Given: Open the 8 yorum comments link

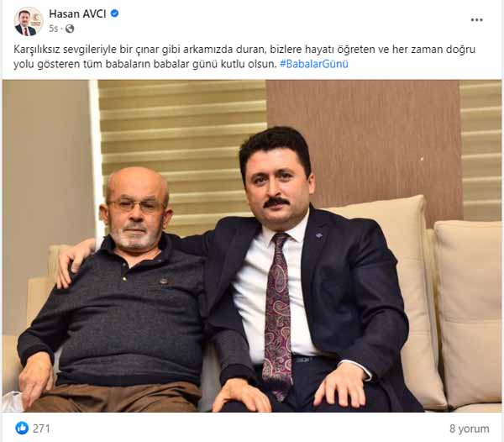Looking at the screenshot, I should point(470,429).
